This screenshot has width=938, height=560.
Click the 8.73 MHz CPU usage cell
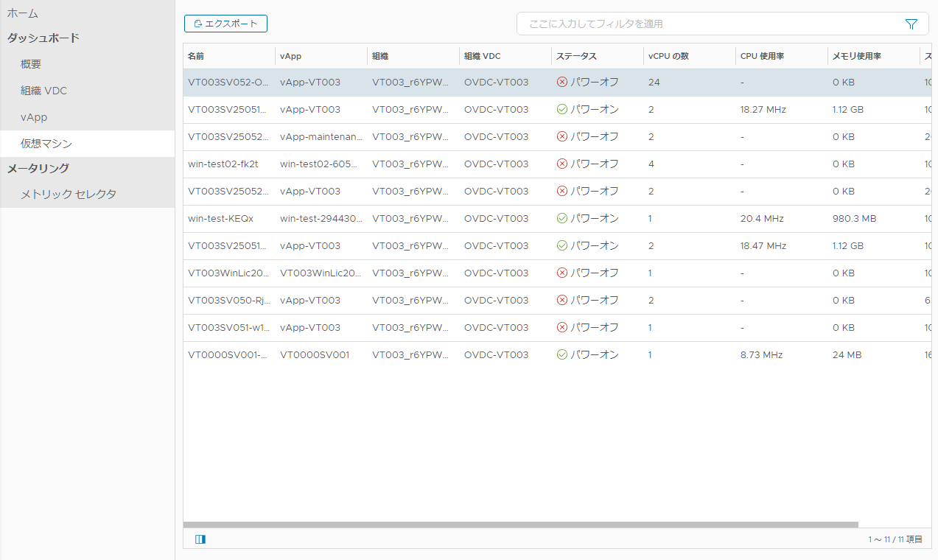click(x=761, y=355)
